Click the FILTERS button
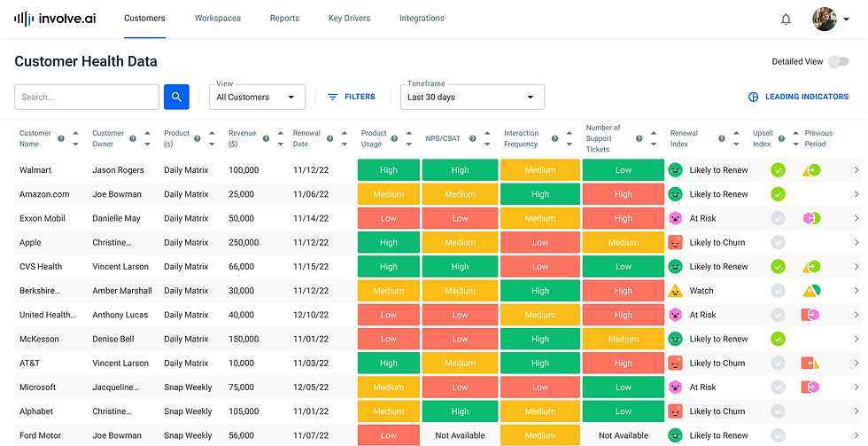 pos(352,97)
